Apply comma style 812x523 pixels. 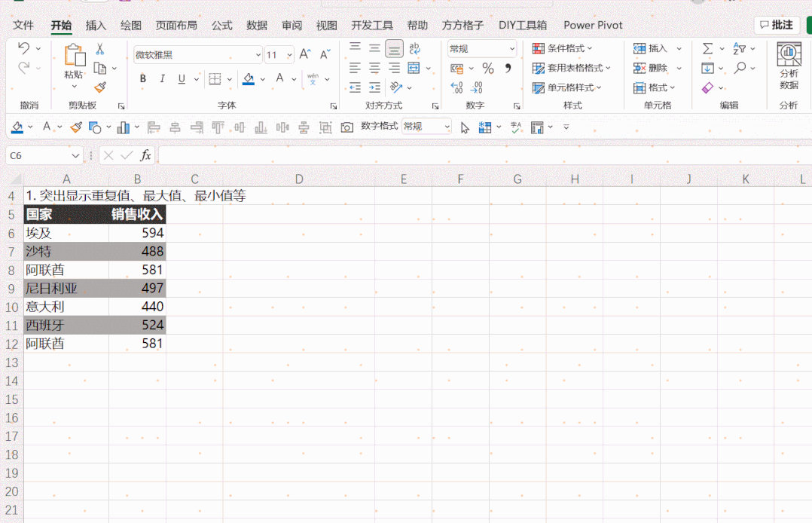click(508, 68)
